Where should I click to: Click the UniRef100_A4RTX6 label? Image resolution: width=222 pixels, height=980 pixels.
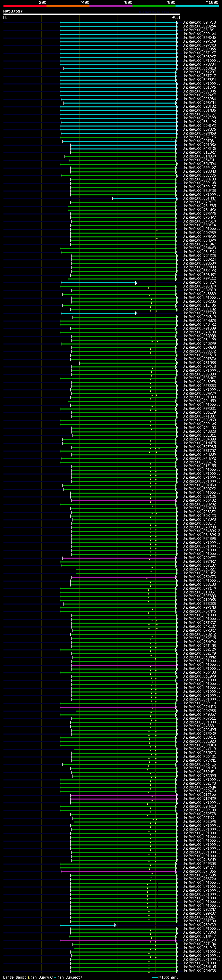pyautogui.click(x=199, y=149)
